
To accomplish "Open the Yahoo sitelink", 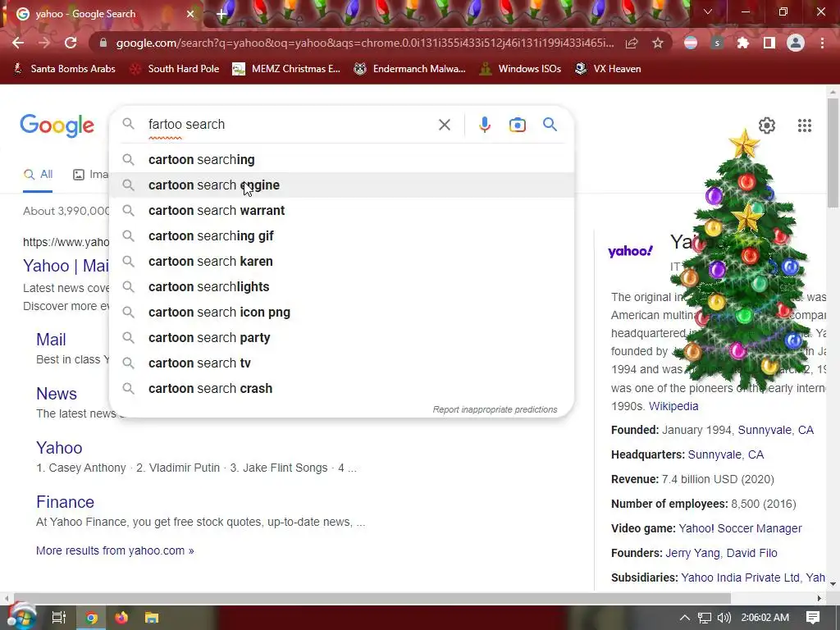I will 59,448.
